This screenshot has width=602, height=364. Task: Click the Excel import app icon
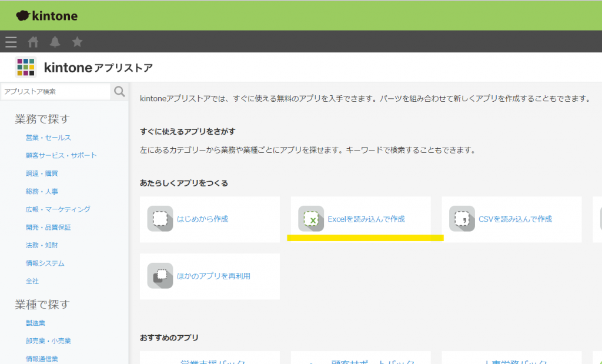pyautogui.click(x=311, y=219)
